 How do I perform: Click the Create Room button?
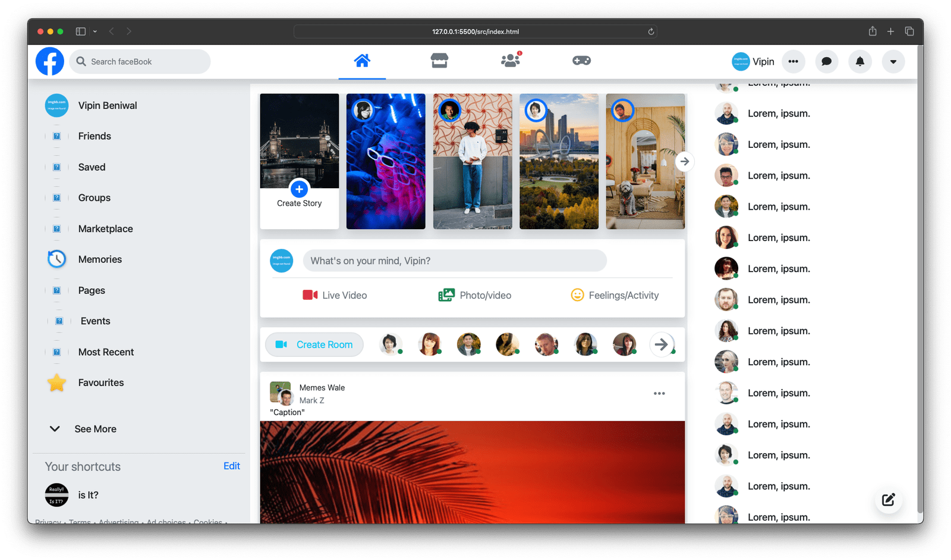click(x=314, y=344)
